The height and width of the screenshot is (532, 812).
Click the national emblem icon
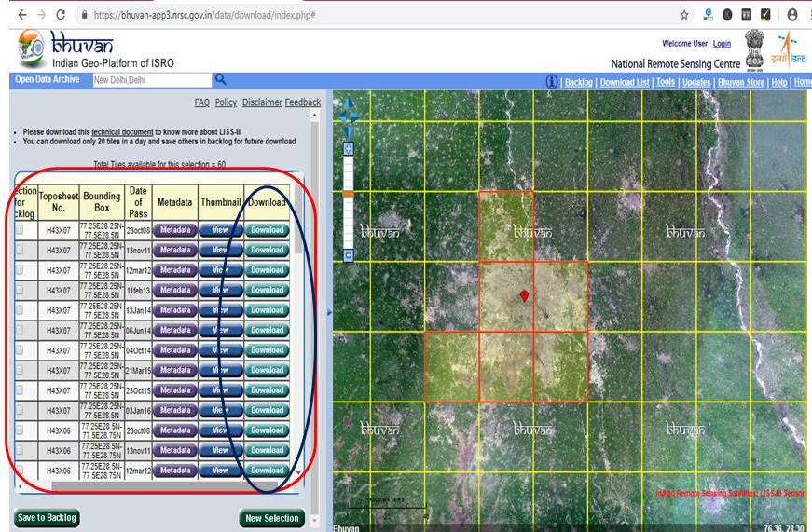[754, 49]
